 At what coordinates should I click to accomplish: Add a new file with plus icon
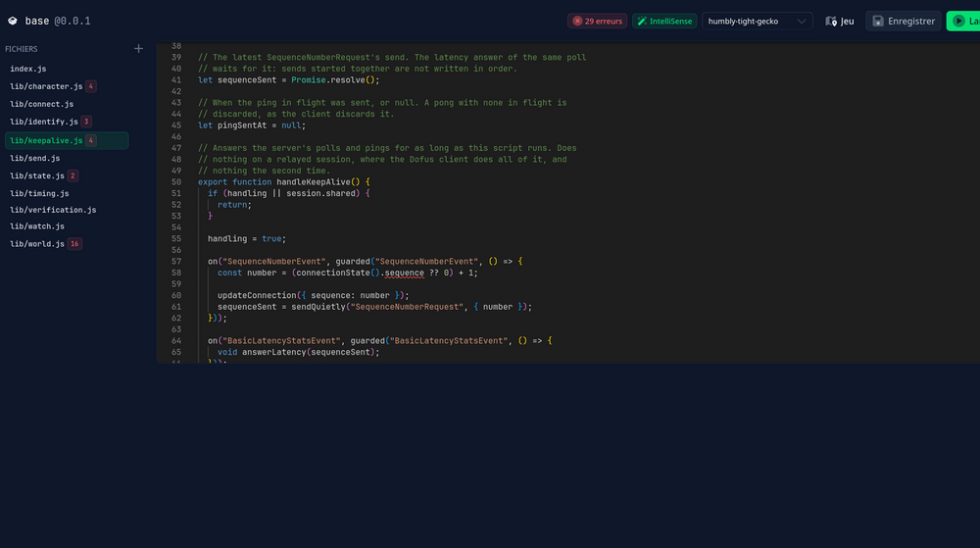point(138,49)
